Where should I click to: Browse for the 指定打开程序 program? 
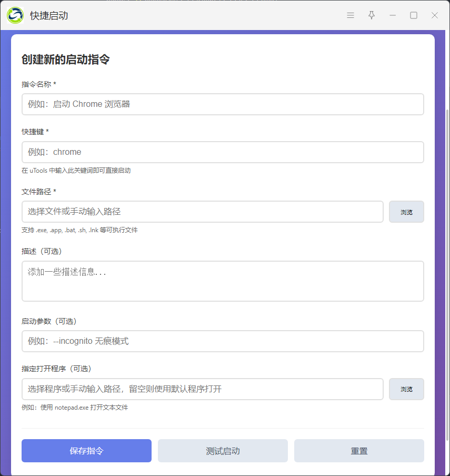406,389
